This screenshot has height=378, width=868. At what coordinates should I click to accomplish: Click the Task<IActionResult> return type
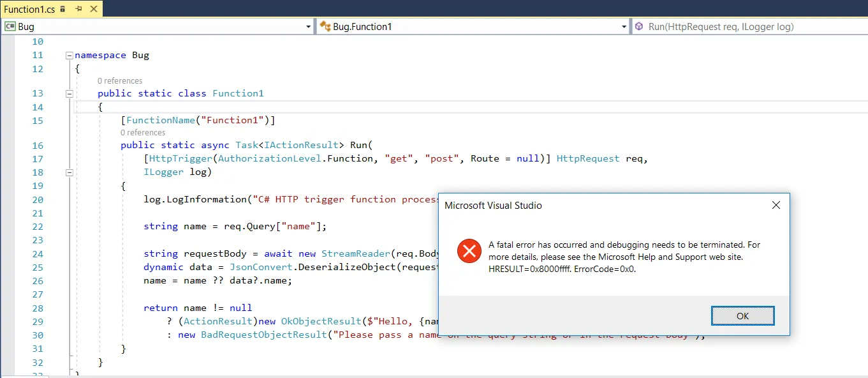(x=290, y=145)
